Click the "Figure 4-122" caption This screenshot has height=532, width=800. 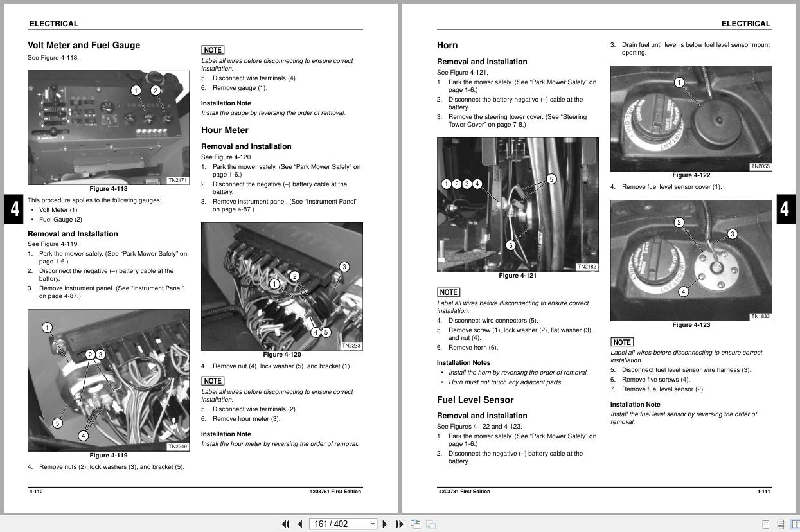(691, 175)
